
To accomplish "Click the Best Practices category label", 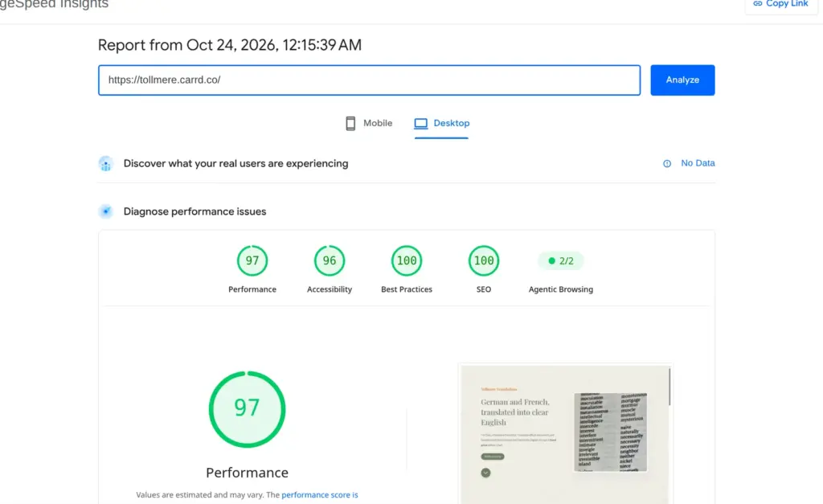I will [407, 289].
